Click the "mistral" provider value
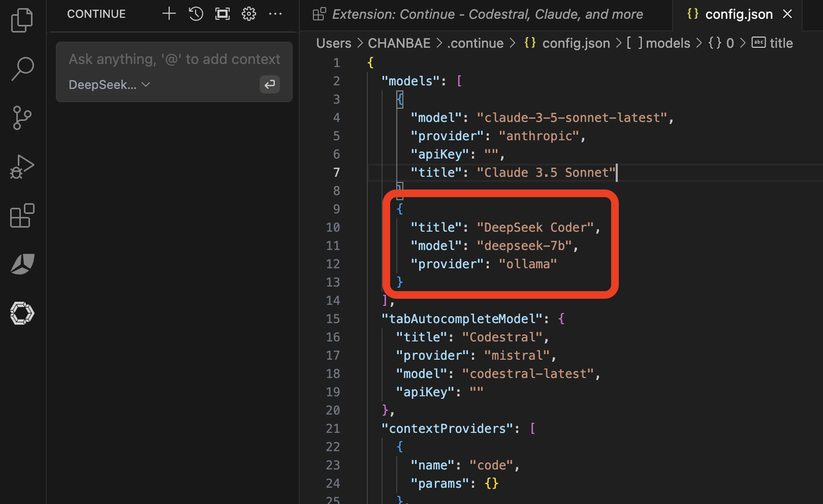 pyautogui.click(x=517, y=355)
